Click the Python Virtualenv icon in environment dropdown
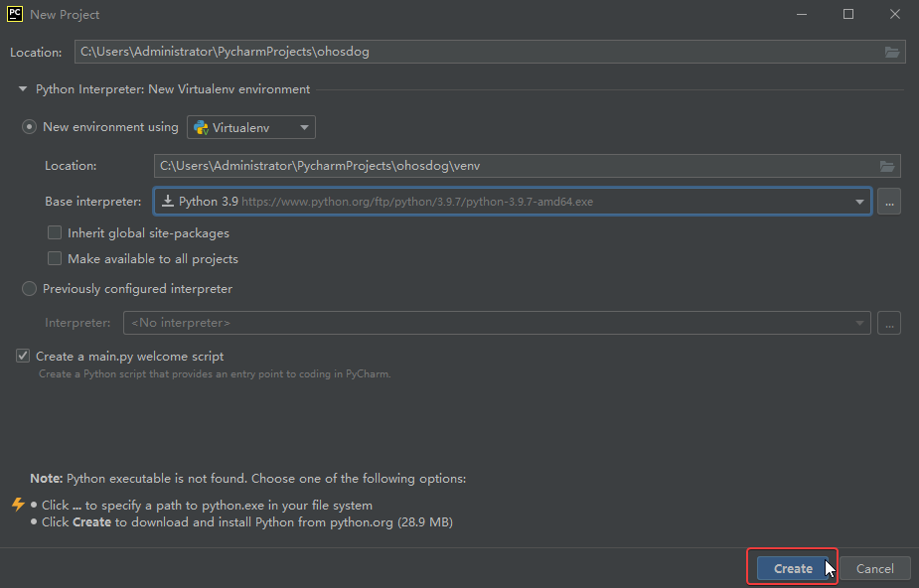919x588 pixels. click(x=201, y=128)
